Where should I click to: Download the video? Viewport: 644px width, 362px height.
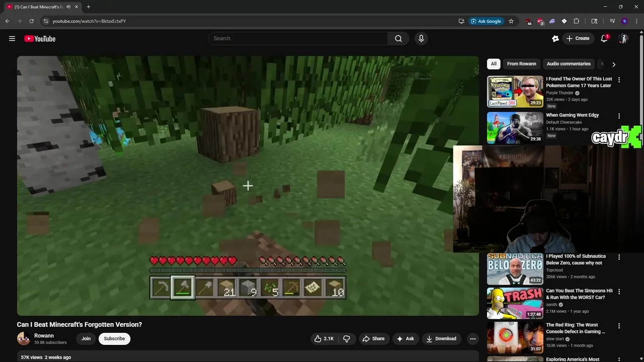[441, 338]
